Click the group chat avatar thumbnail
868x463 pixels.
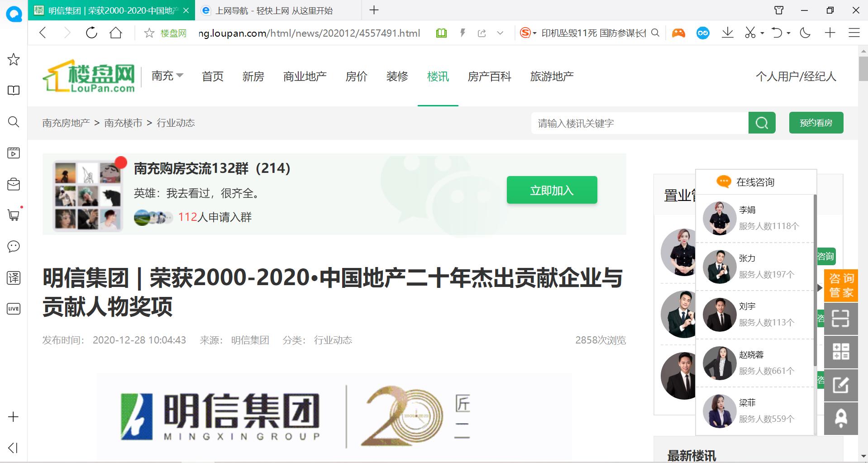(x=88, y=196)
